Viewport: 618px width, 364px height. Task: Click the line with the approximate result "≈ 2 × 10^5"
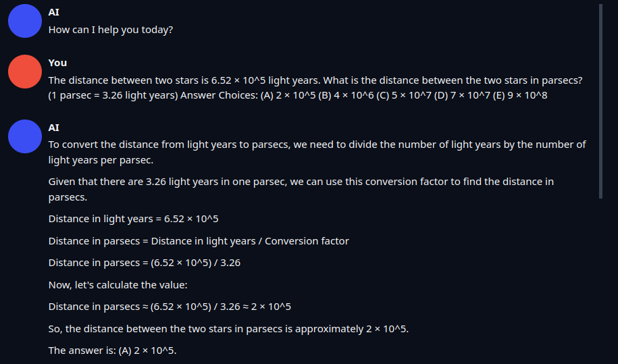pos(170,307)
